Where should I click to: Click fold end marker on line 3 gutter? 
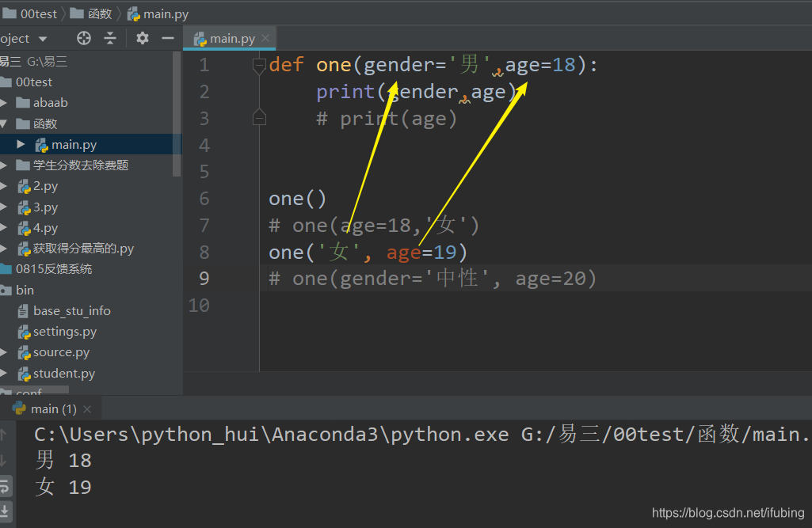(x=259, y=118)
